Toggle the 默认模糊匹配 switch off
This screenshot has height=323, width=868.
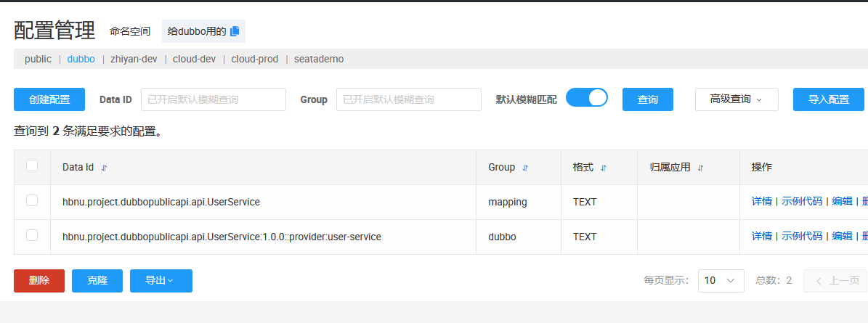586,98
